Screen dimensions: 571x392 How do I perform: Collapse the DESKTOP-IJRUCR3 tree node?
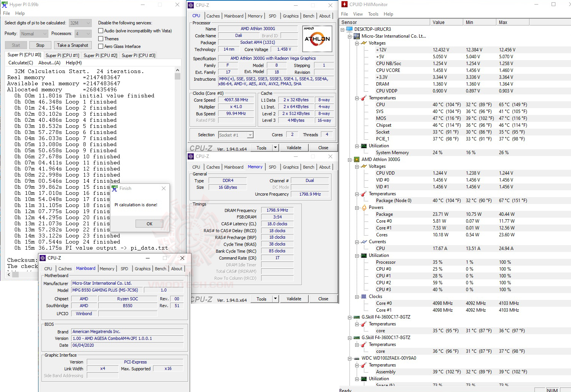click(x=343, y=29)
